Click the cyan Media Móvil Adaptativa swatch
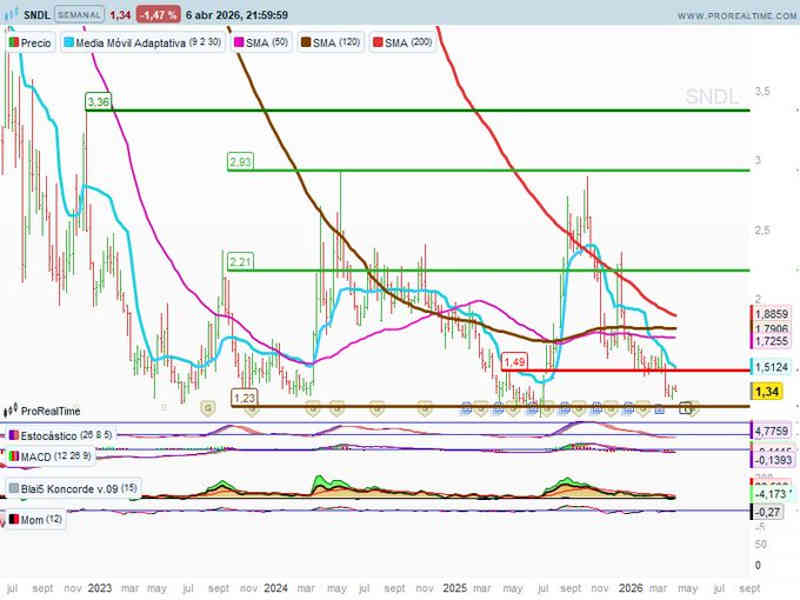Screen dimensions: 800x600 pyautogui.click(x=68, y=43)
